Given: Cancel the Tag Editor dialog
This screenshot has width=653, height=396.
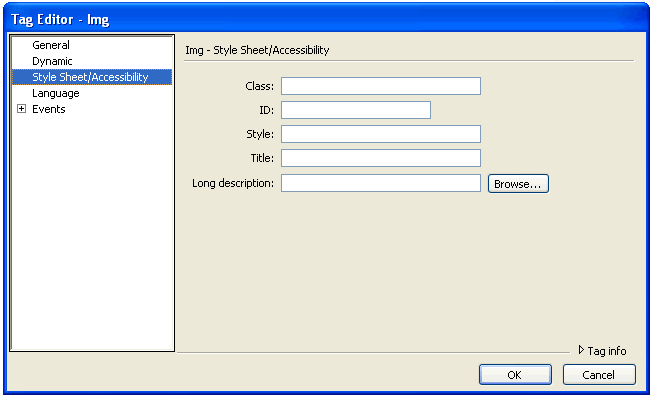Looking at the screenshot, I should pos(599,375).
